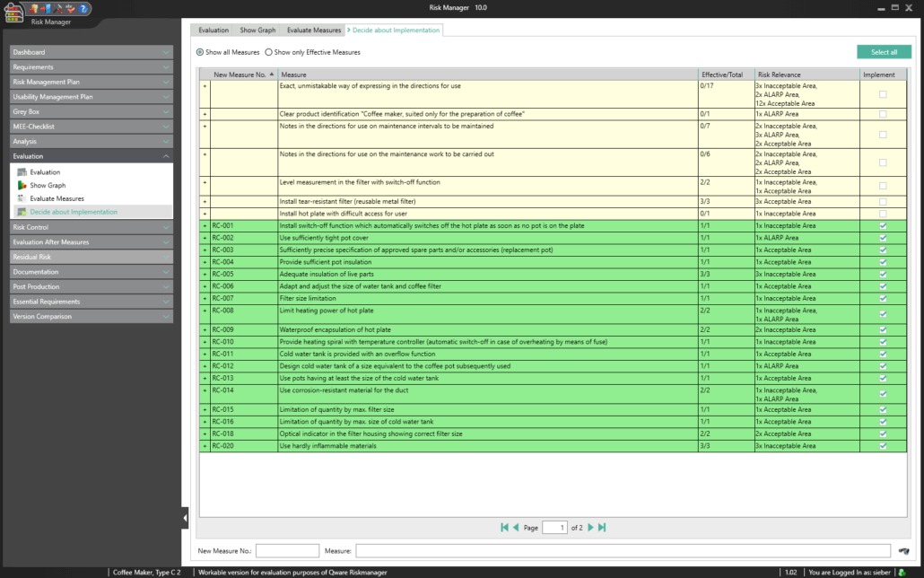The height and width of the screenshot is (578, 924).
Task: Click the page number input box
Action: tap(554, 527)
